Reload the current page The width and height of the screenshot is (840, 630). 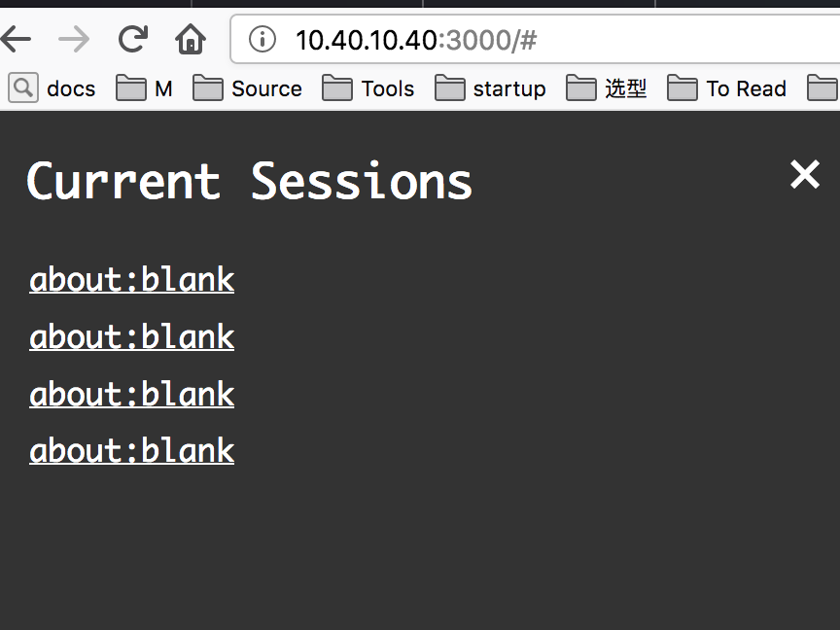click(x=133, y=39)
